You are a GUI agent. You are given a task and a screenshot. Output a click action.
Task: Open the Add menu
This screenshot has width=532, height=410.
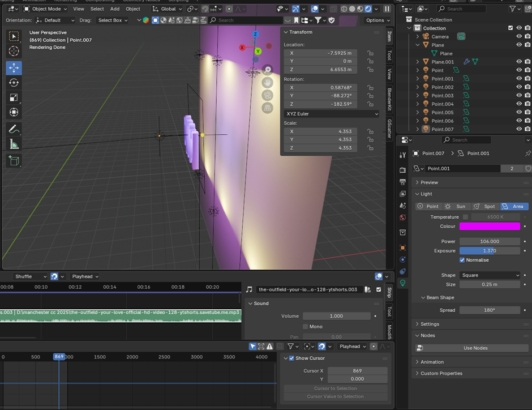115,9
